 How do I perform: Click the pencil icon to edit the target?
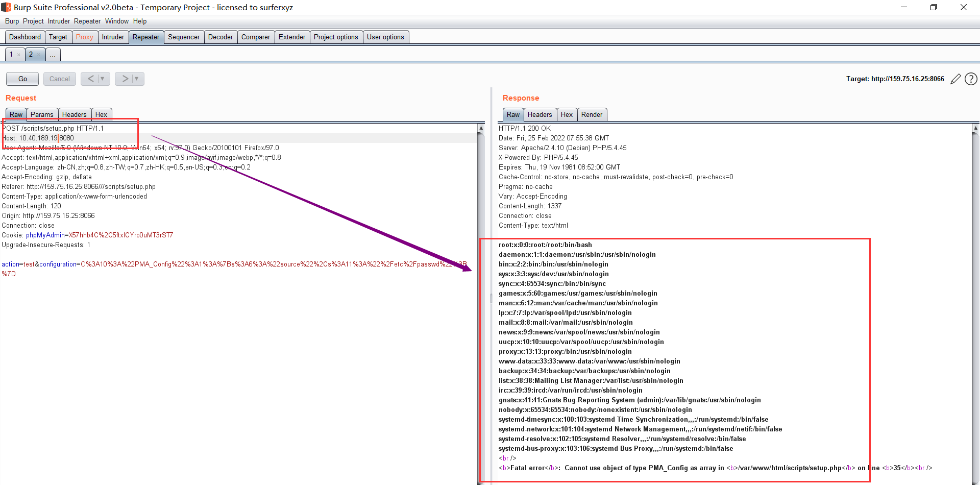coord(955,79)
